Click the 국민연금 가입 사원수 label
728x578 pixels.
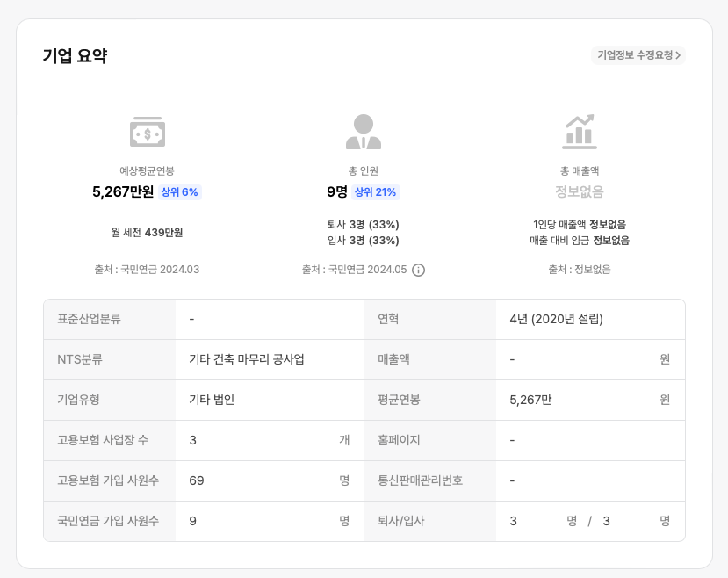108,521
